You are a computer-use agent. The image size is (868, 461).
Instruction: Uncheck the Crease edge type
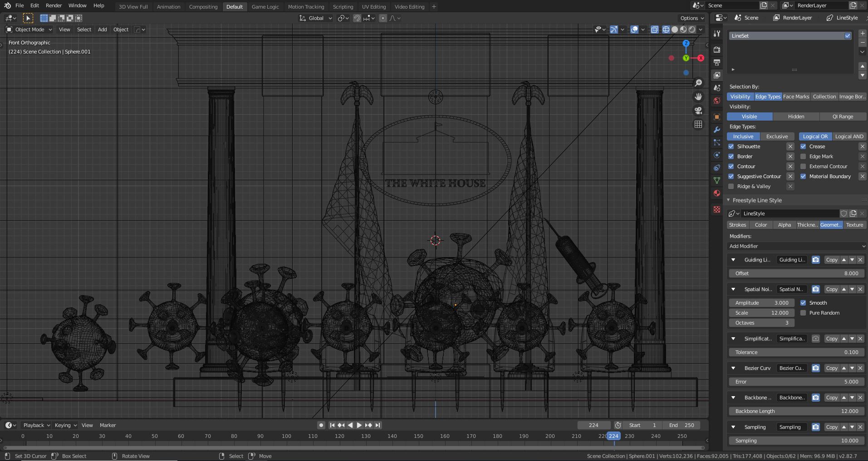(803, 146)
